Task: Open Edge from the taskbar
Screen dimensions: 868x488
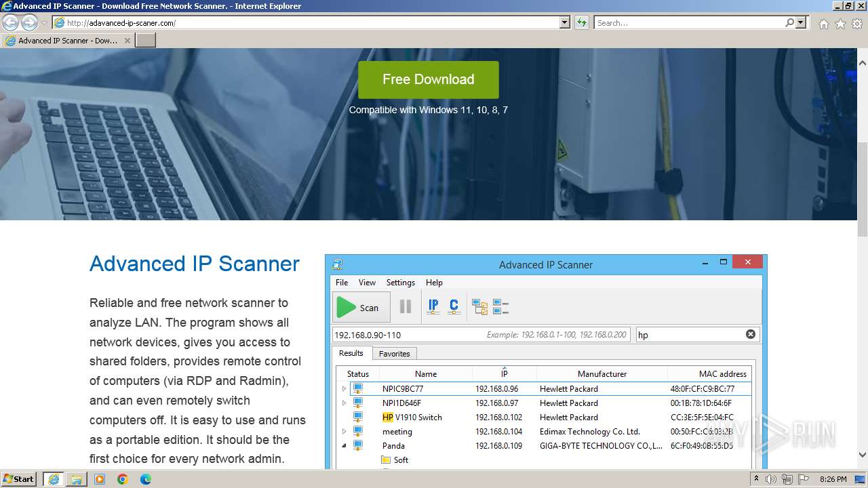Action: coord(146,479)
